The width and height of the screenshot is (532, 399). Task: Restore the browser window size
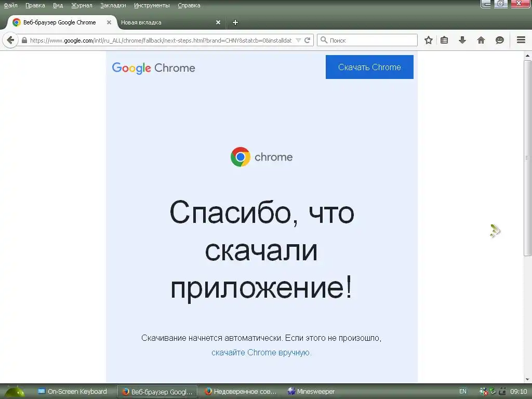[500, 4]
